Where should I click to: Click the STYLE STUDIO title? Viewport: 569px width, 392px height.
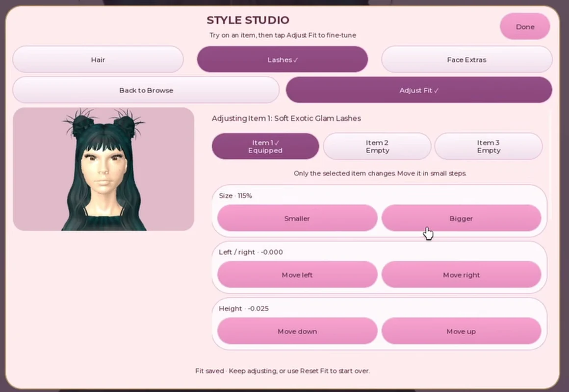coord(248,20)
